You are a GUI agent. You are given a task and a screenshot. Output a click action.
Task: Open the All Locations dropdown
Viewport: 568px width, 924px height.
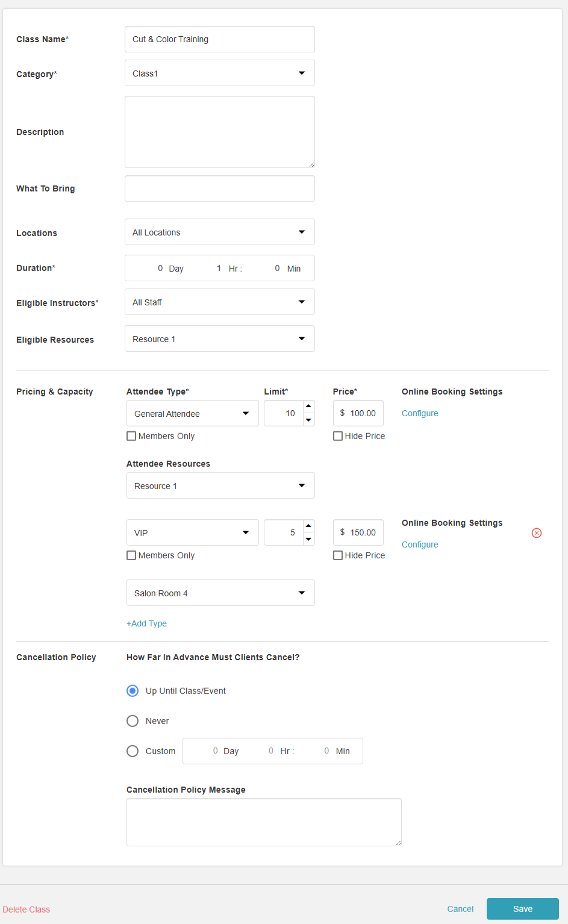point(220,232)
